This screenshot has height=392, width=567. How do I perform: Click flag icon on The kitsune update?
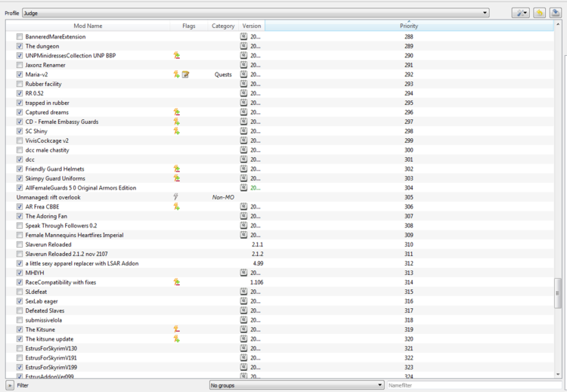click(176, 339)
